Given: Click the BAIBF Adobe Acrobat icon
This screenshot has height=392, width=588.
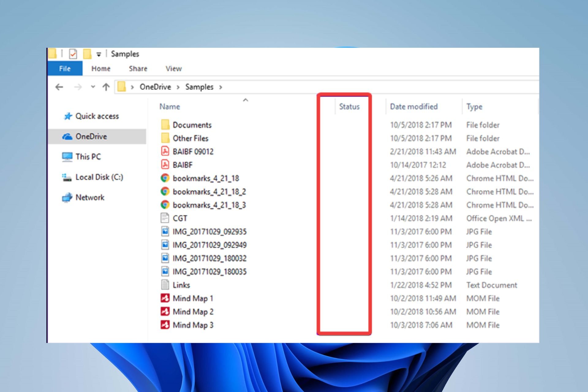Looking at the screenshot, I should click(x=165, y=165).
